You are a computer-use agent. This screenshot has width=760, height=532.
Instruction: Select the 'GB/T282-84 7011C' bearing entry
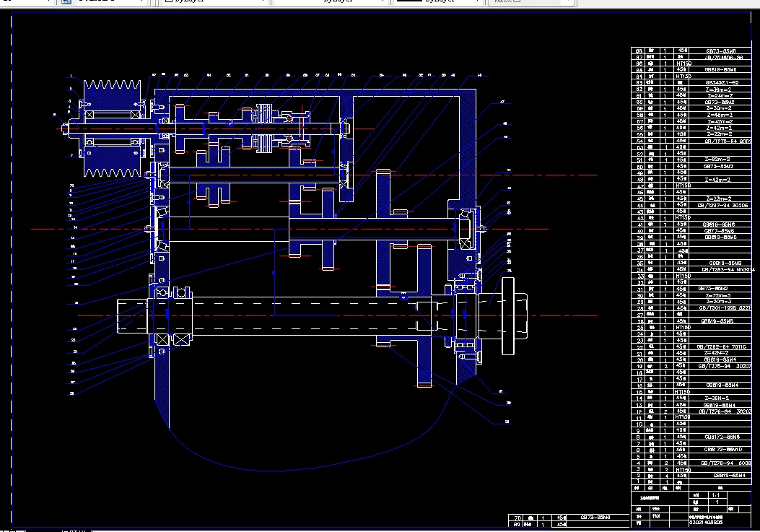pyautogui.click(x=721, y=346)
